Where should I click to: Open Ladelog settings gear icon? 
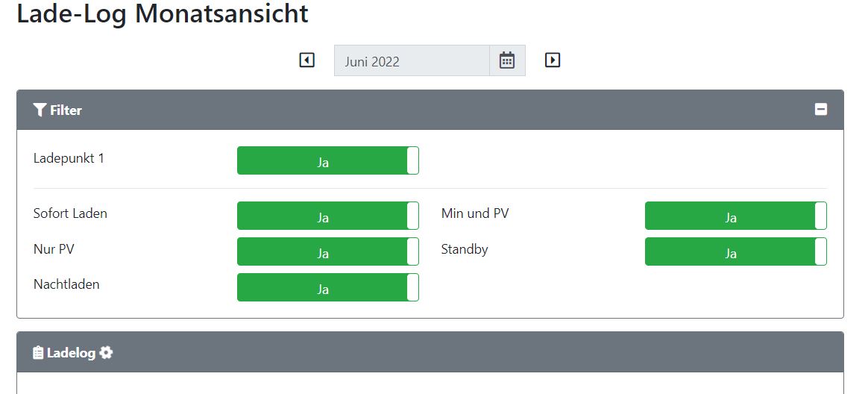tap(107, 352)
